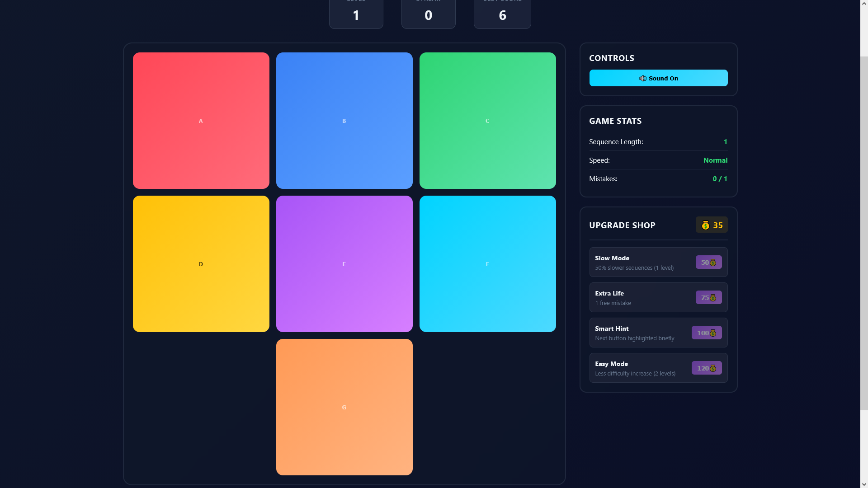Viewport: 868px width, 488px height.
Task: Toggle the Sound On button
Action: point(658,78)
